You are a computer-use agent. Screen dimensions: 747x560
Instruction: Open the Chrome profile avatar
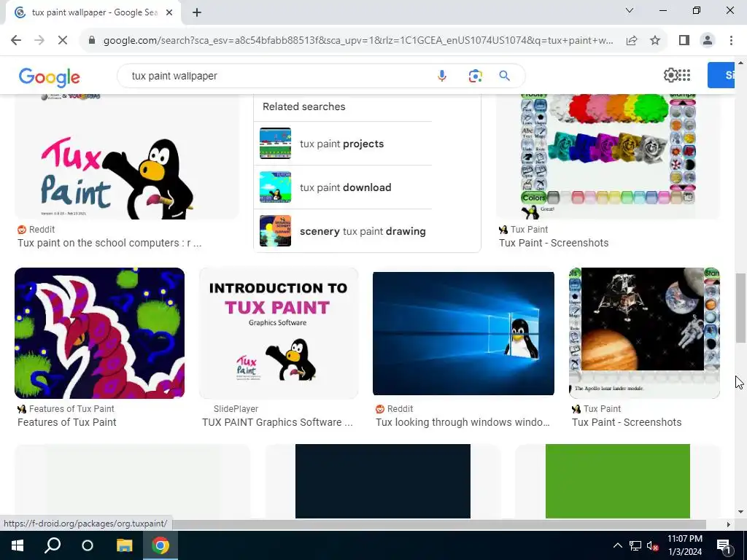(x=708, y=41)
